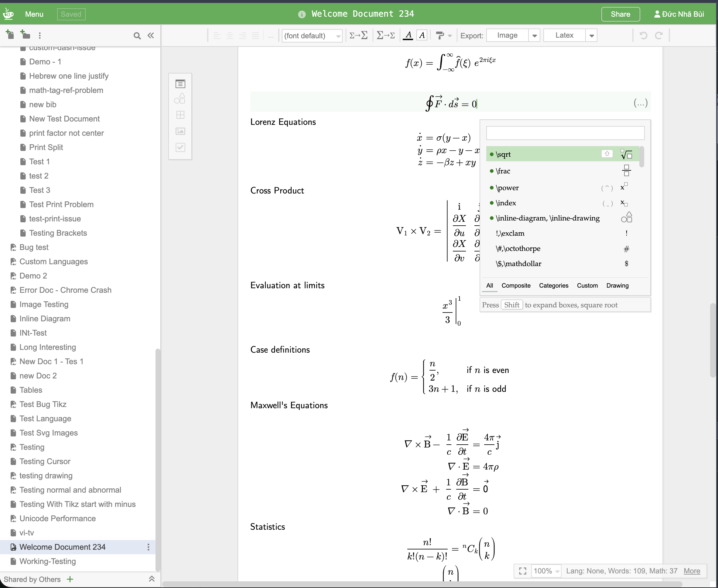Switch to All tab in symbol popup
The width and height of the screenshot is (718, 588).
click(x=489, y=285)
